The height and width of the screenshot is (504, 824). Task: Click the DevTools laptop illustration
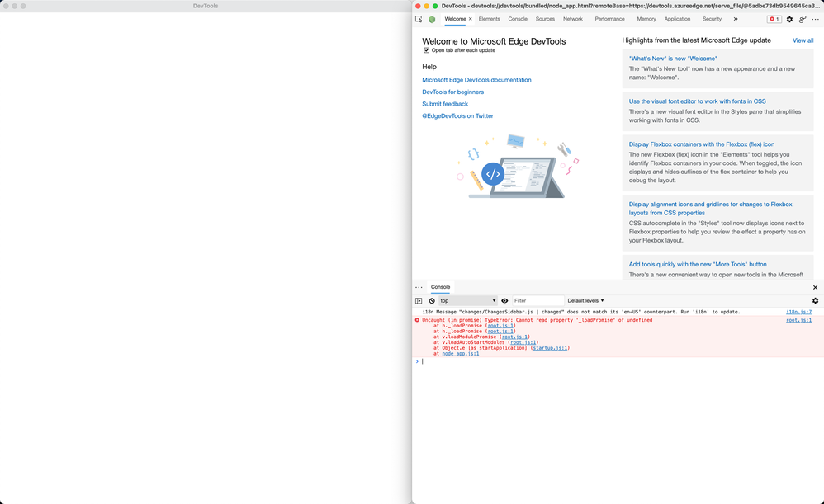[518, 166]
